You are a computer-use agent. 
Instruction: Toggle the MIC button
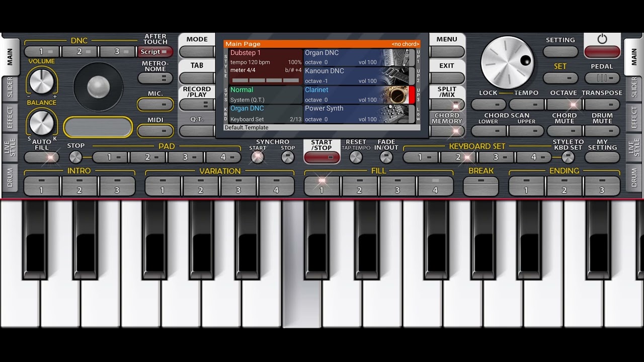click(155, 104)
